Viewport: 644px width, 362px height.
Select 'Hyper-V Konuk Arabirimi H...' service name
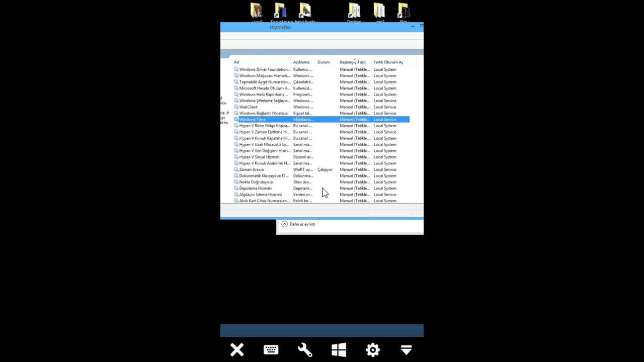[x=265, y=163]
